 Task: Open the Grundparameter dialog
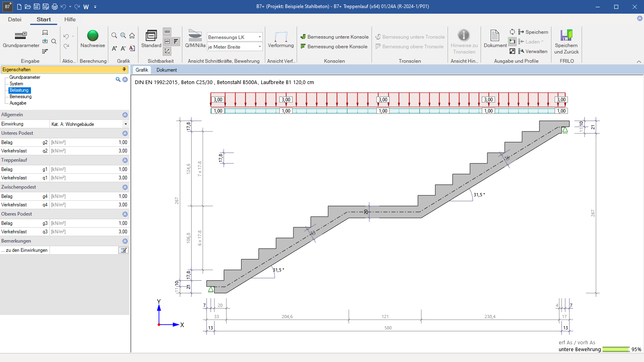click(21, 39)
